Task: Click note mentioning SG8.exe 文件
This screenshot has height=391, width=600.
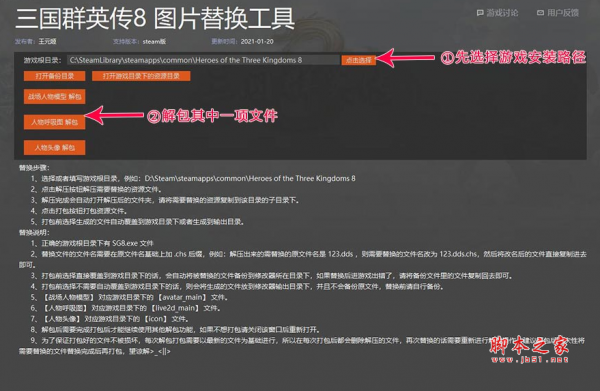Action: coord(92,243)
